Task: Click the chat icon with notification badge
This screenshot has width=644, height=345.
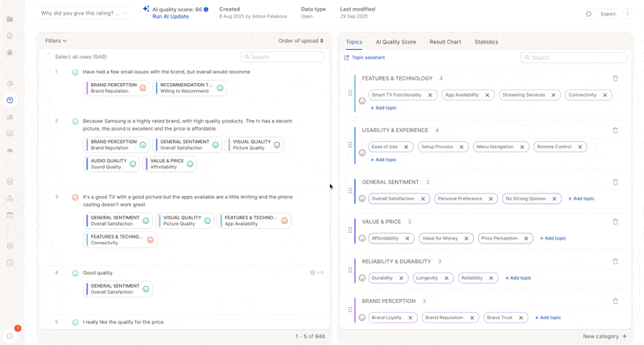Action: pos(10,335)
